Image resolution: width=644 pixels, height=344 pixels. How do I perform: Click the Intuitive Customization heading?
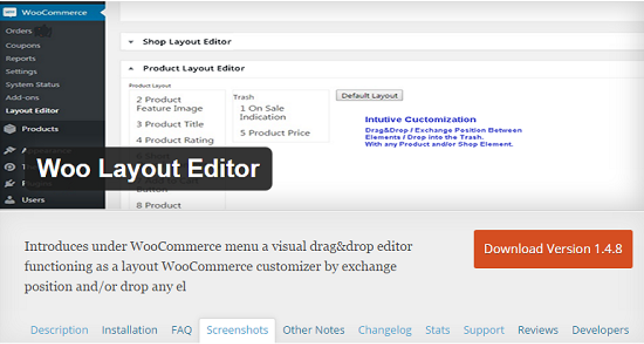(x=420, y=120)
